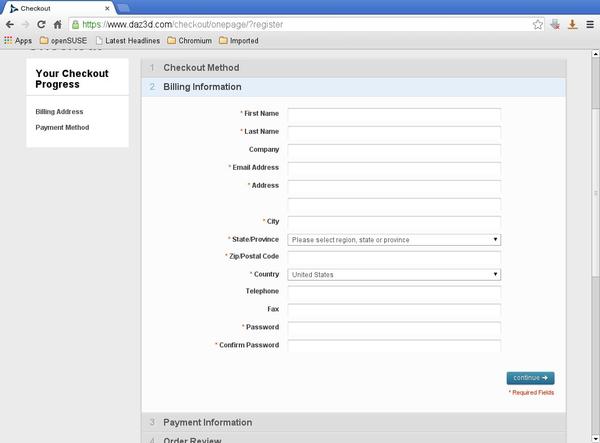Screen dimensions: 600x443
Task: Bookmark this page with the star icon
Action: tap(537, 24)
